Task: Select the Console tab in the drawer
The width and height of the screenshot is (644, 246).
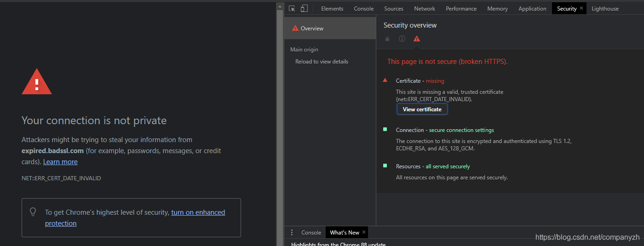Action: pyautogui.click(x=311, y=233)
